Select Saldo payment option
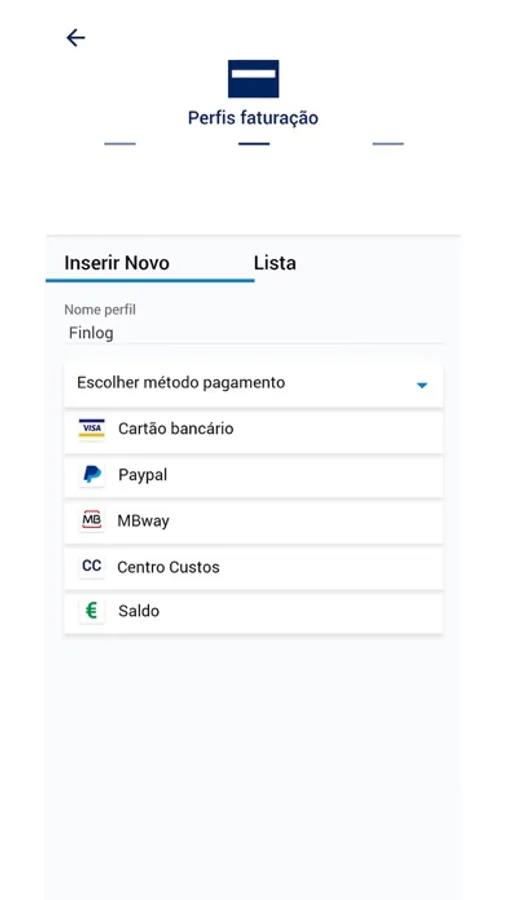 253,612
